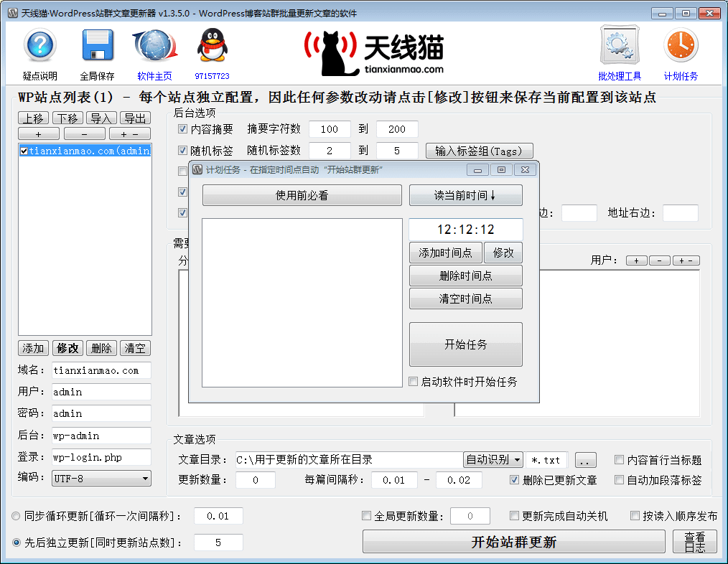Viewport: 728px width, 564px height.
Task: Open the 疑点说明 help icon
Action: [40, 45]
